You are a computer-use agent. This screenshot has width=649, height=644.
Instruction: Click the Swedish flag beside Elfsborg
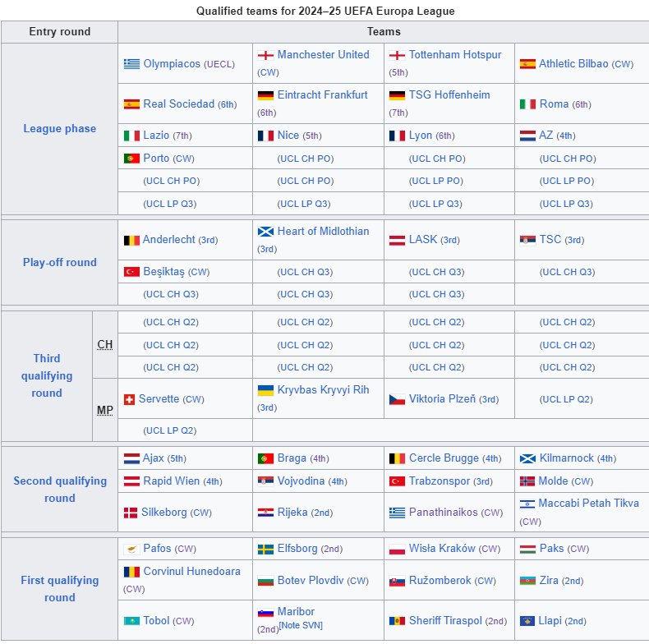tap(265, 549)
